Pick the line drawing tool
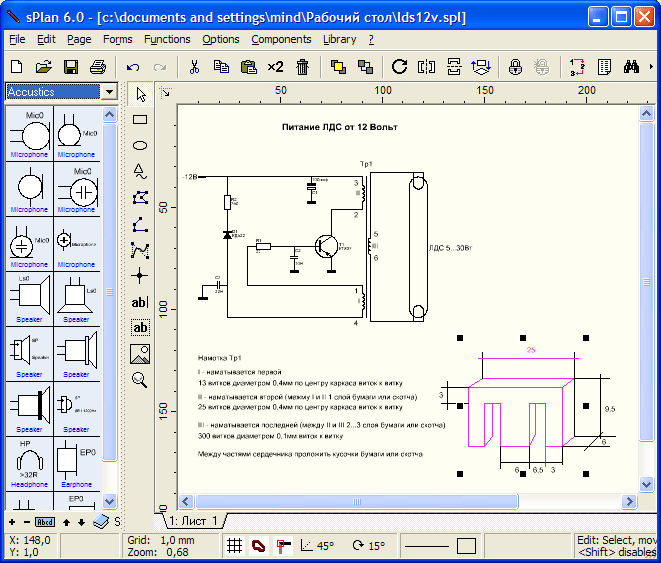Screen dimensions: 661x563 click(x=140, y=224)
